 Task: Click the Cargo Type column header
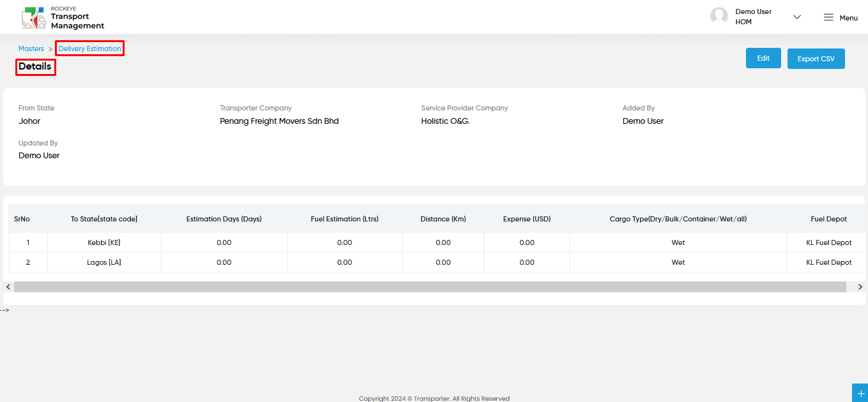(678, 219)
